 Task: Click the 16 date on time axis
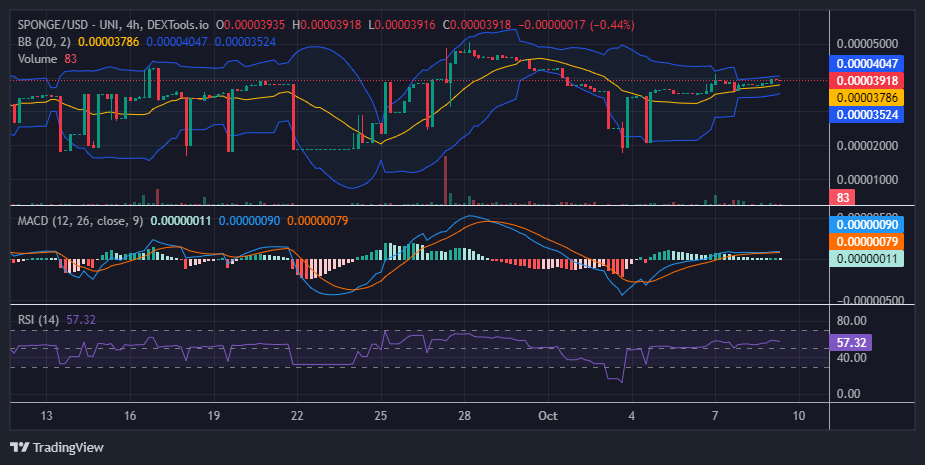click(130, 416)
